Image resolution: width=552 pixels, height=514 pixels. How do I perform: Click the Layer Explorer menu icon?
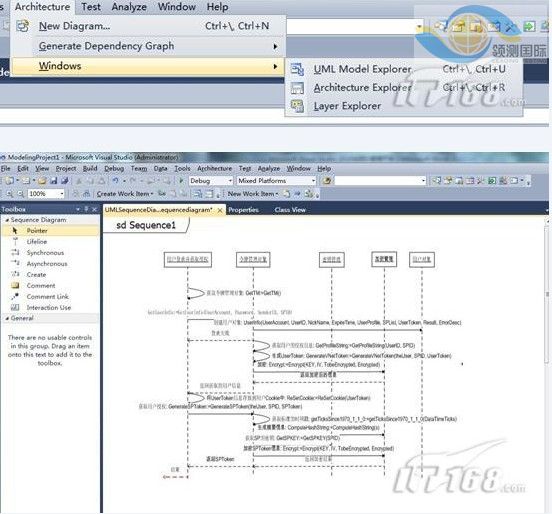coord(297,106)
